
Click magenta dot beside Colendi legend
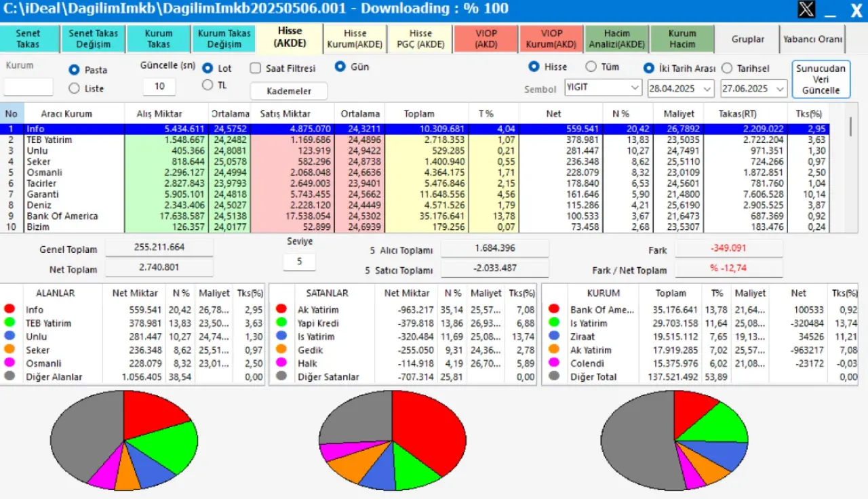click(554, 363)
